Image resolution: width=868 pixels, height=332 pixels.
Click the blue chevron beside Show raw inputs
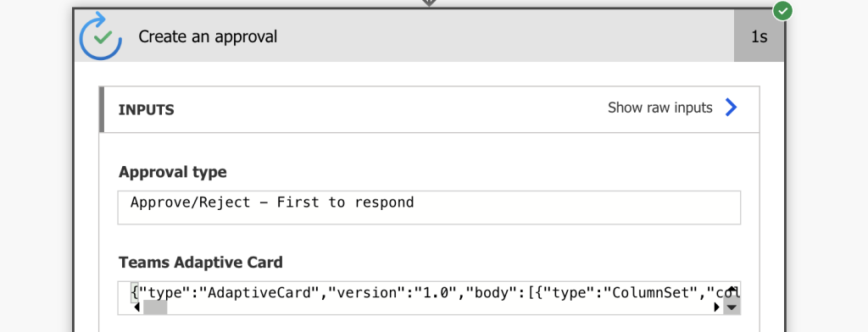pyautogui.click(x=731, y=108)
